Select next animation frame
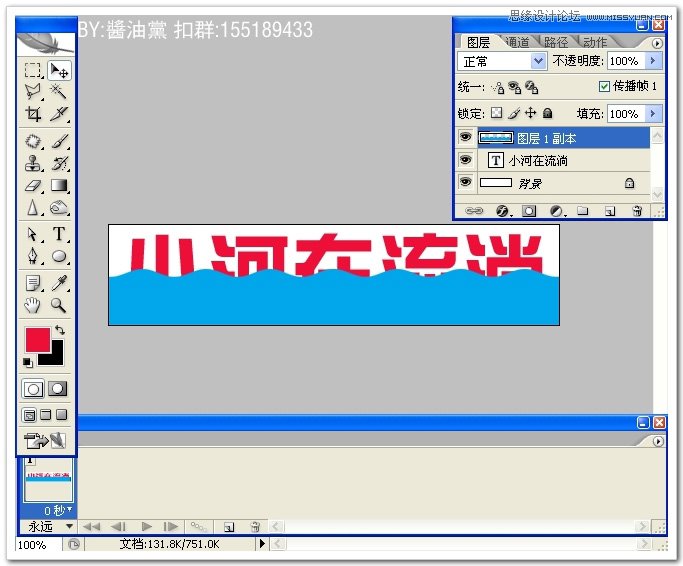This screenshot has width=683, height=566. point(170,526)
